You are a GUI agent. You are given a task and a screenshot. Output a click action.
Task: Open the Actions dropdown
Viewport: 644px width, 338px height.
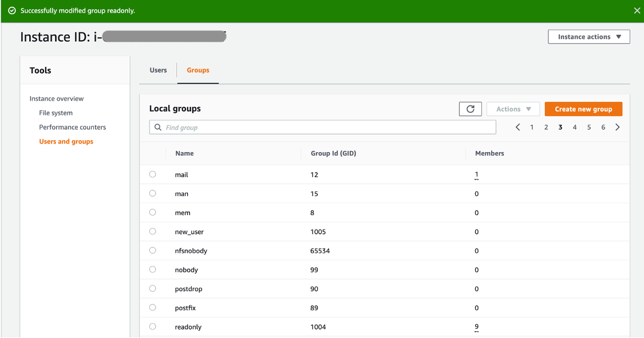click(x=512, y=109)
